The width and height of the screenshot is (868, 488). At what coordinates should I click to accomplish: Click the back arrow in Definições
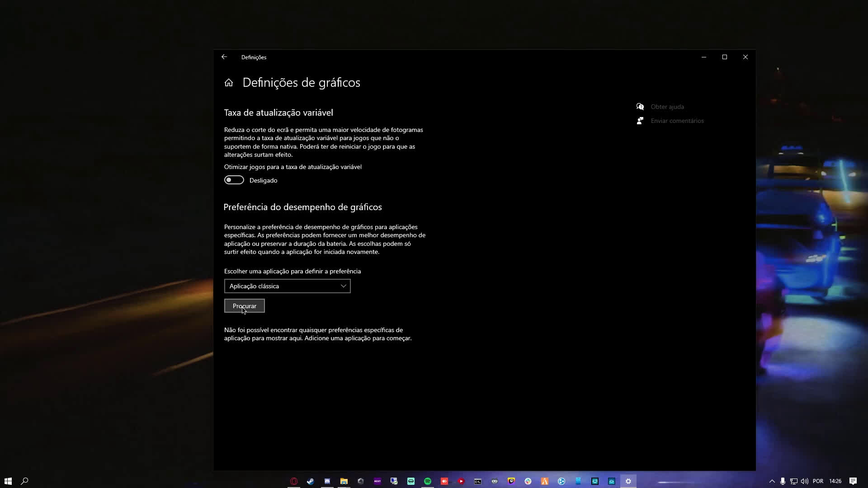click(224, 57)
